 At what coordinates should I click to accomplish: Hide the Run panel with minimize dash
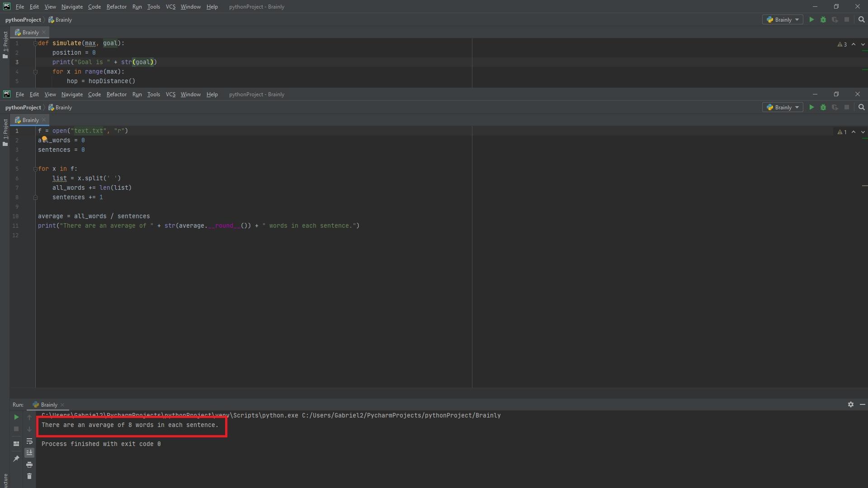pyautogui.click(x=862, y=404)
